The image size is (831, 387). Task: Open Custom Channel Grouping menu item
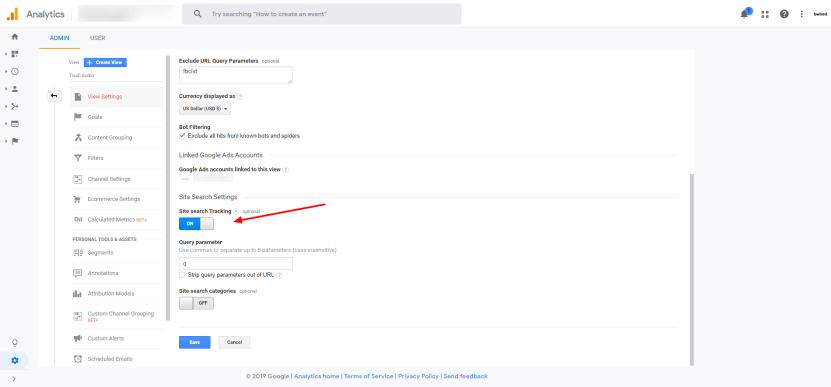pos(117,316)
